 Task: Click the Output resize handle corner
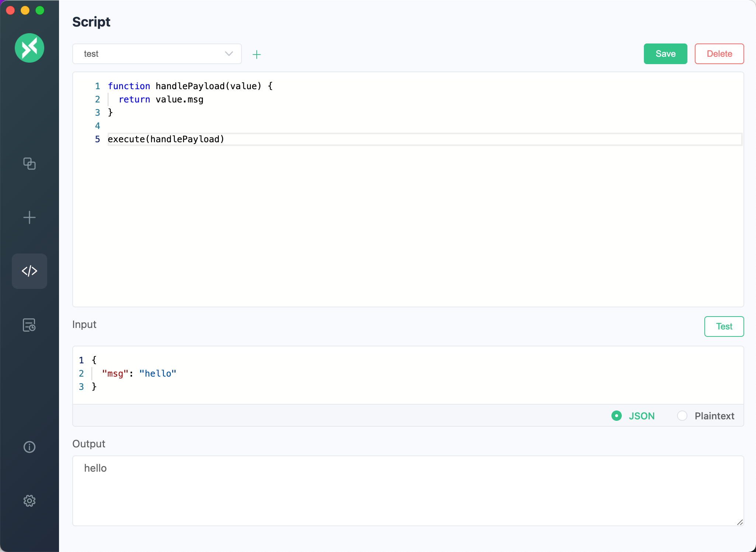coord(740,522)
